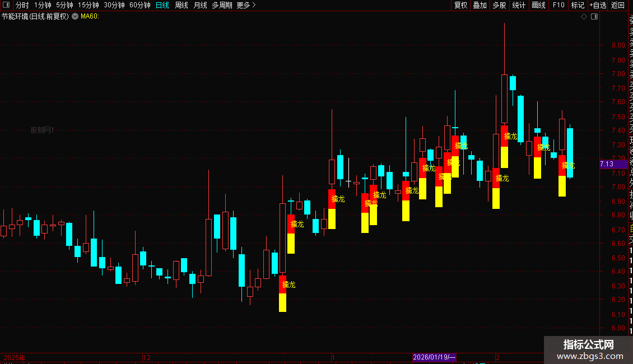Open the 画线 drawing tools
633x364 pixels.
point(538,5)
